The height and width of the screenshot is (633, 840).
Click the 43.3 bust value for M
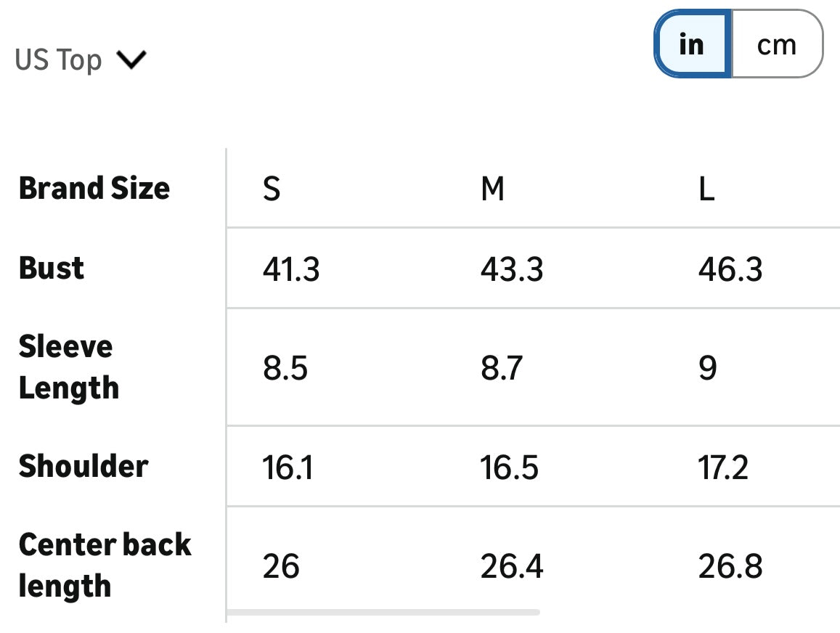(512, 270)
